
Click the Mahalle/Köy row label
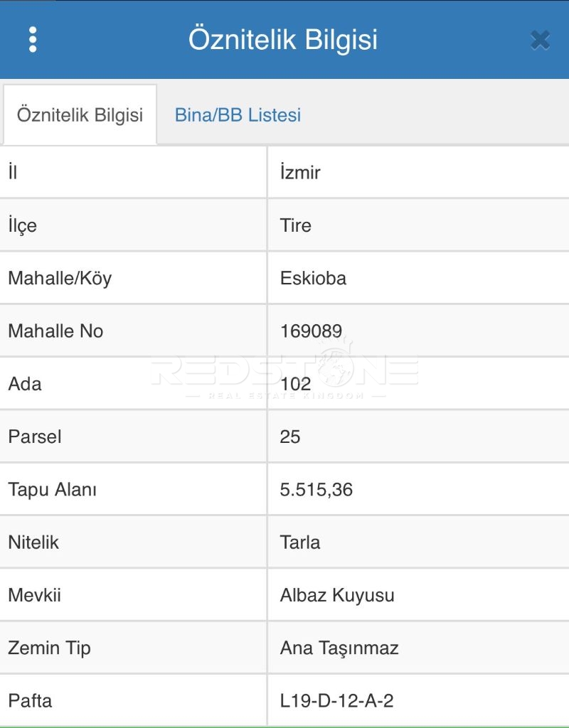(60, 279)
